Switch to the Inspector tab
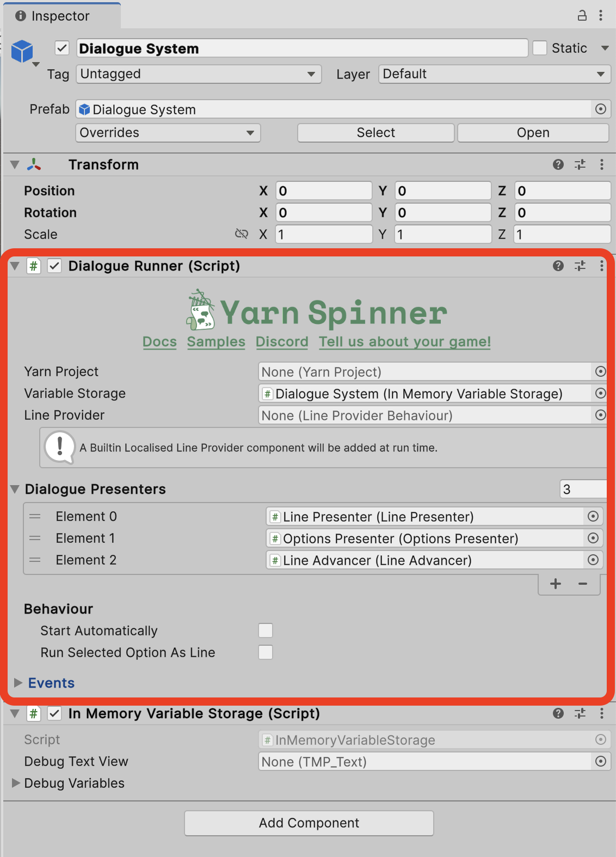The image size is (616, 857). pos(60,16)
